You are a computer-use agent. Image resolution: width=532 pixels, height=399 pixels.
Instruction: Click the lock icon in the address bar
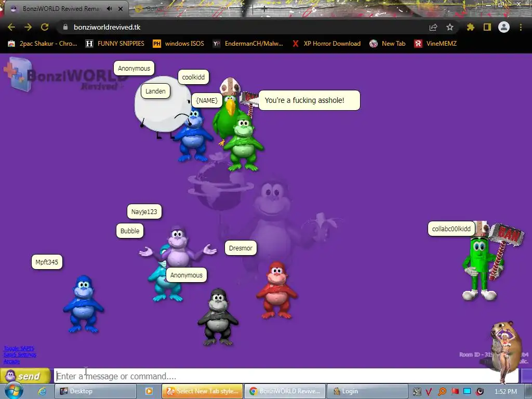(65, 27)
